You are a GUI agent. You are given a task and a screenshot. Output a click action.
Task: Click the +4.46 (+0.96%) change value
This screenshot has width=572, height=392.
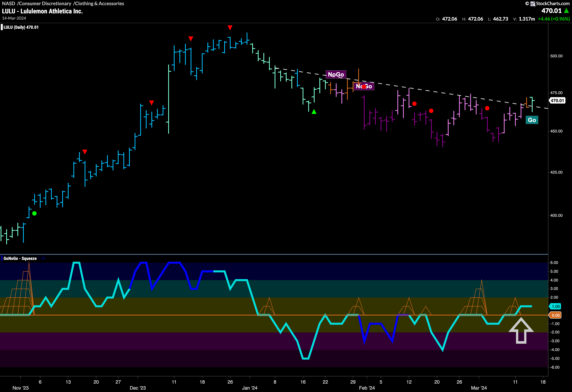click(x=554, y=19)
